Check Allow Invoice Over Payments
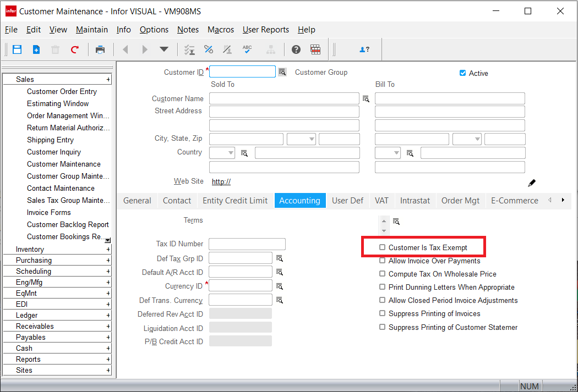Viewport: 578px width, 392px height. click(x=382, y=261)
